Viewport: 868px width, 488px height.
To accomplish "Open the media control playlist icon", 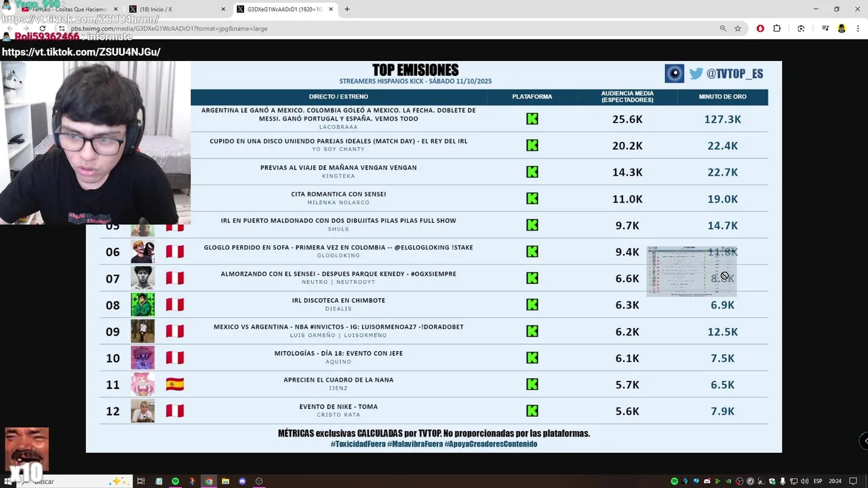I will [x=825, y=28].
